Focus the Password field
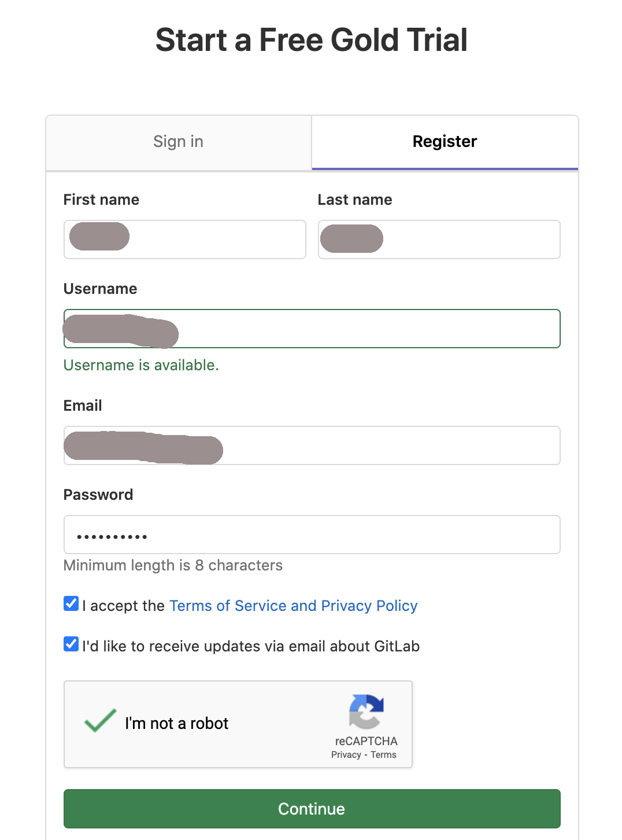This screenshot has height=840, width=622. coord(312,535)
